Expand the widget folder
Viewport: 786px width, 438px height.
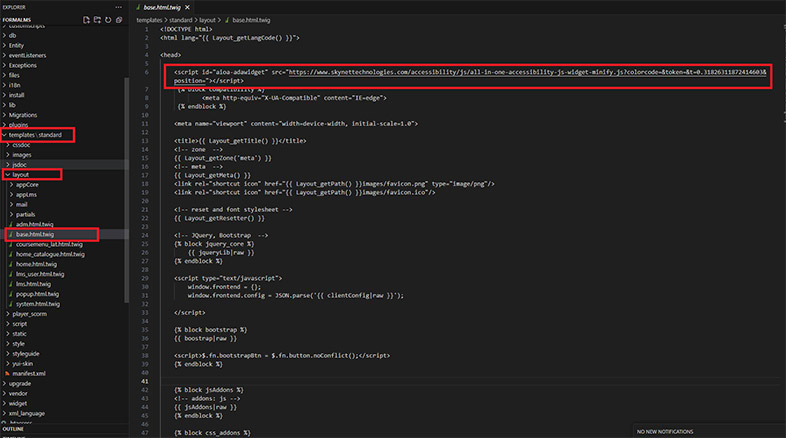pos(18,403)
